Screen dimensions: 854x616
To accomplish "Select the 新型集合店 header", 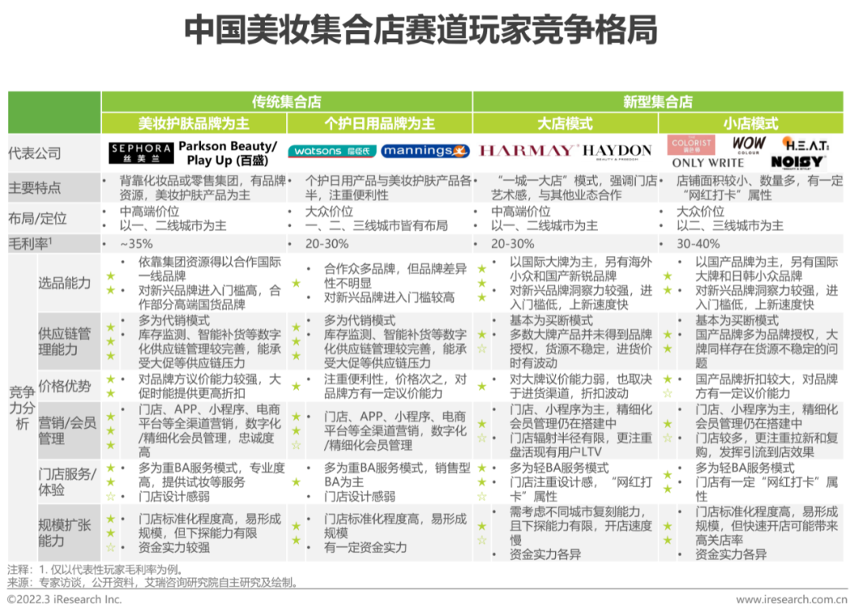I will coord(658,102).
